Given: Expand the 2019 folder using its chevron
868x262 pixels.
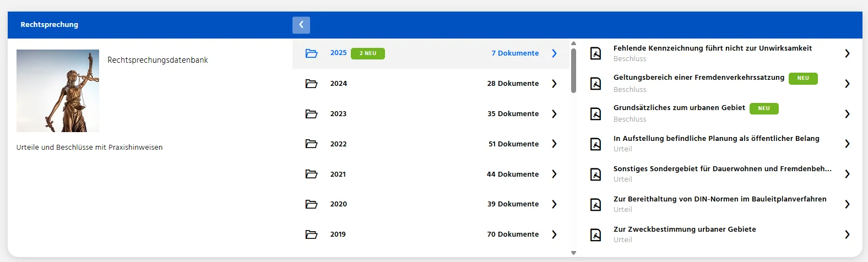Looking at the screenshot, I should coord(554,234).
